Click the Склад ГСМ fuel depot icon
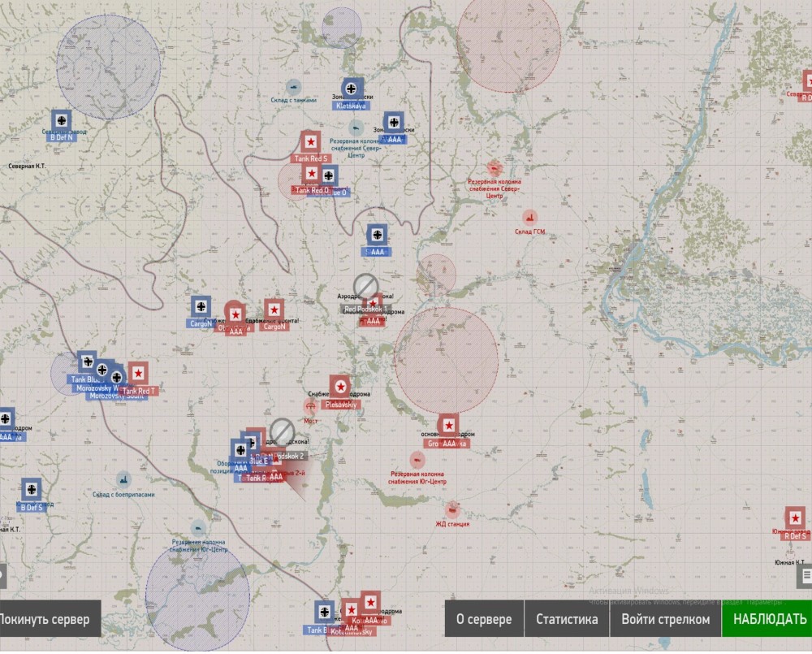This screenshot has height=654, width=812. coord(529,218)
